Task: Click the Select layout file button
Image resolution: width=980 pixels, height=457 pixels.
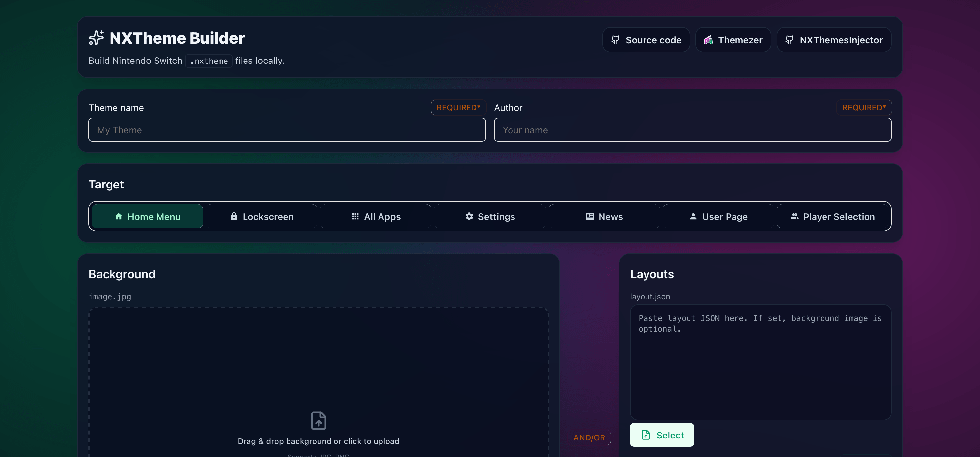Action: 662,435
